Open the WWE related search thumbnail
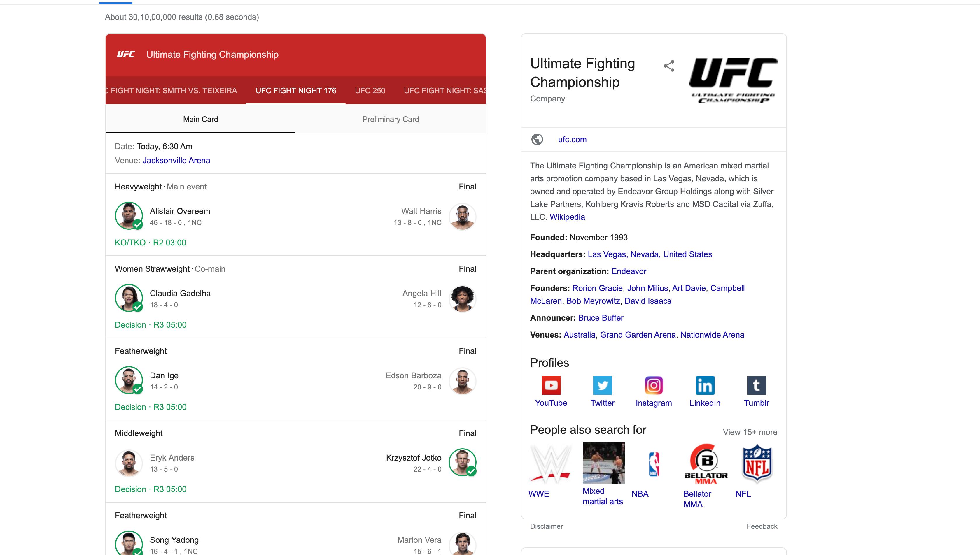Viewport: 980px width, 555px height. [x=550, y=463]
